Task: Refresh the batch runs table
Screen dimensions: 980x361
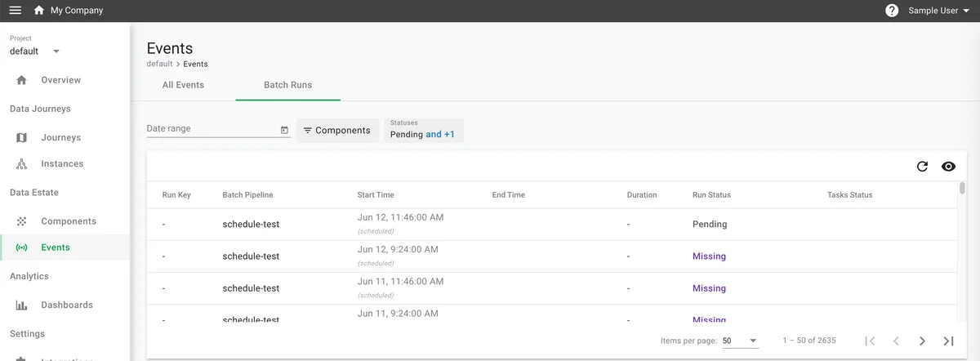Action: coord(922,166)
